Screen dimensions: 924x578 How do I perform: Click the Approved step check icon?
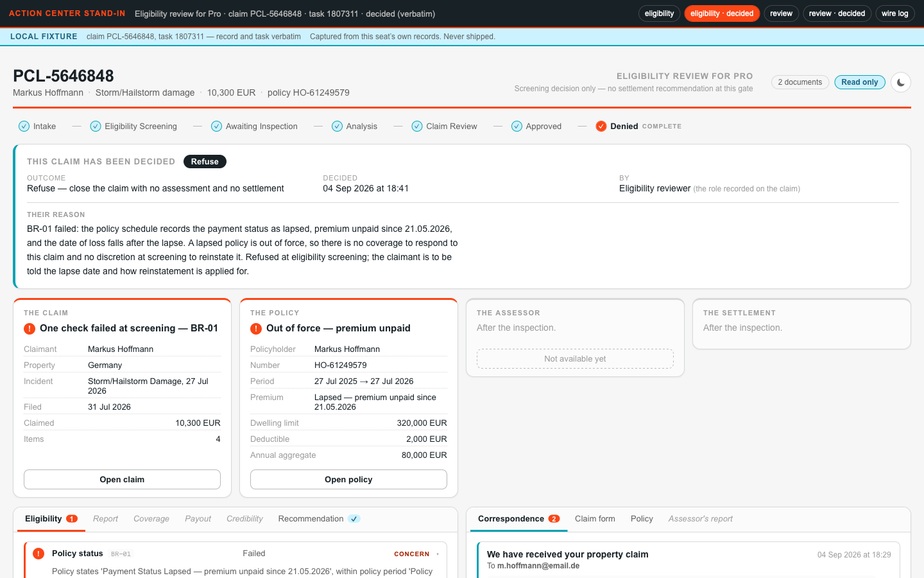517,127
